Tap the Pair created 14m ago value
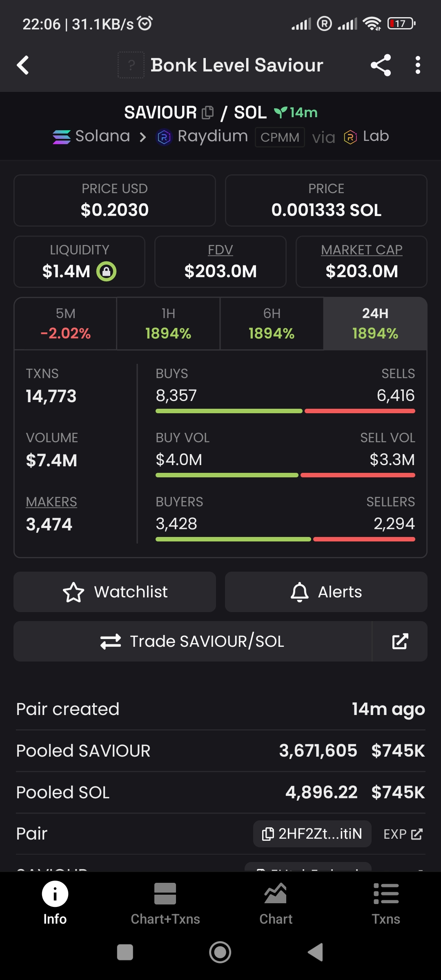 [x=388, y=709]
